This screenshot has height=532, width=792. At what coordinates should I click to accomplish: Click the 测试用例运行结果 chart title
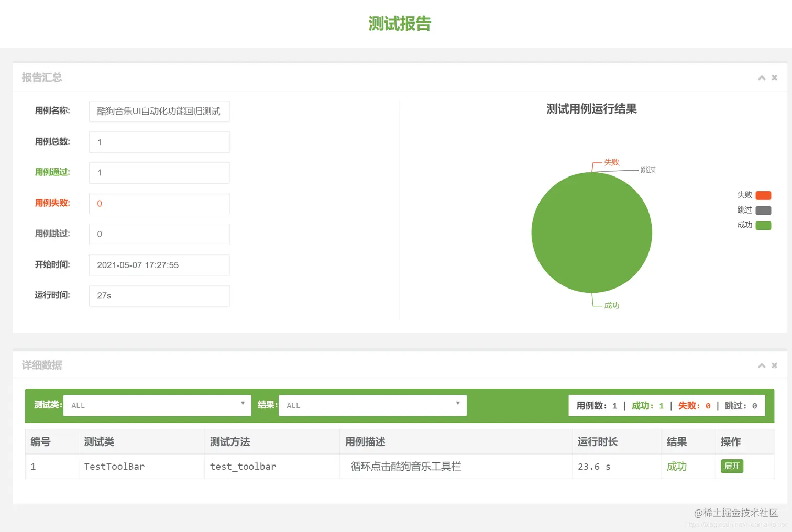coord(592,109)
